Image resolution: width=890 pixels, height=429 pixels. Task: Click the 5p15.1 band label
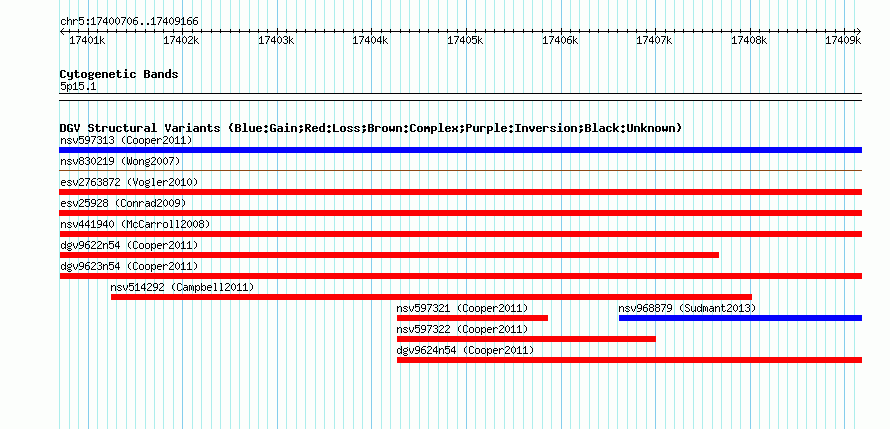(78, 87)
